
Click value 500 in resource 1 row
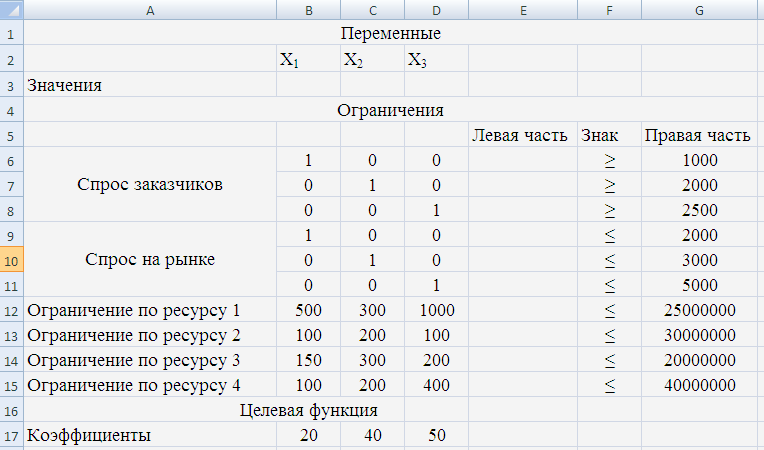[308, 310]
